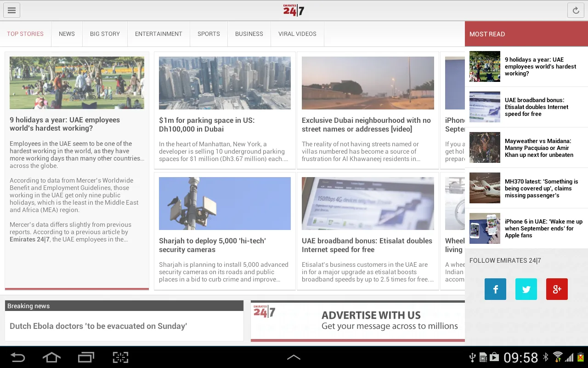
Task: Select the Top Stories tab
Action: [x=25, y=34]
